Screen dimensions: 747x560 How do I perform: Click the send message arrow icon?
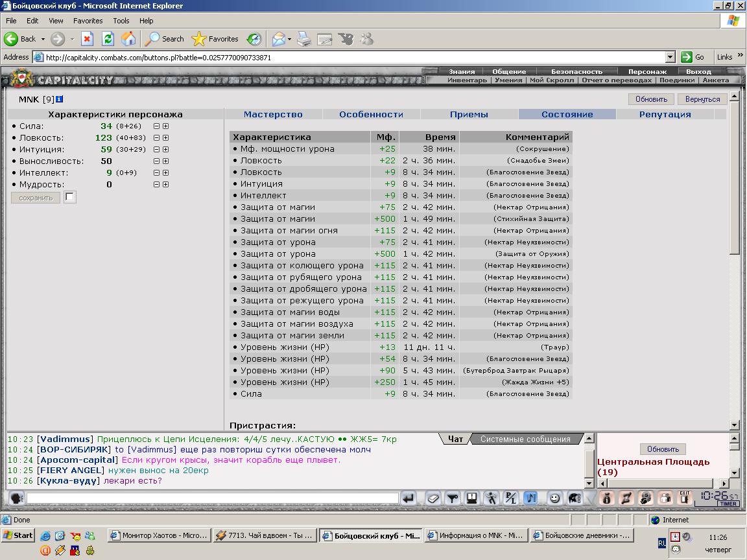point(409,498)
